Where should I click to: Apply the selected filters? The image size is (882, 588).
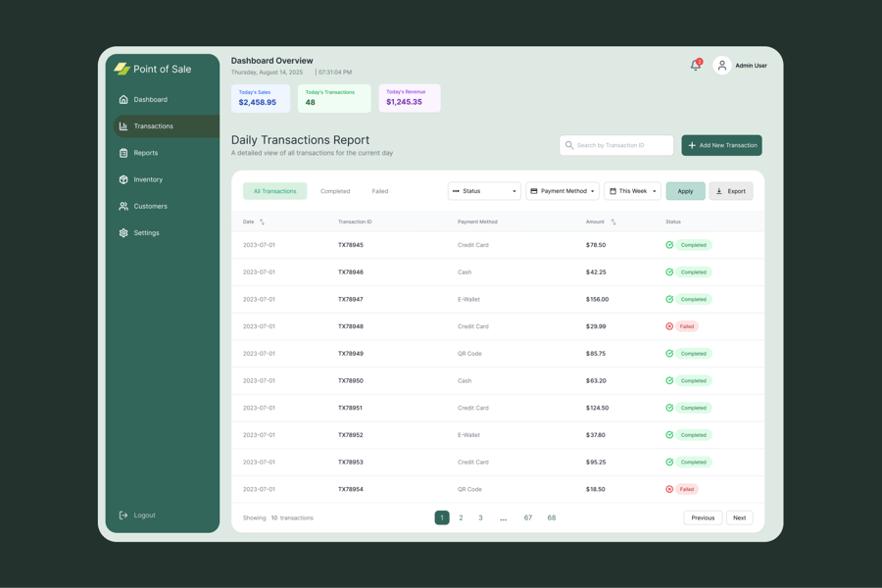coord(685,191)
